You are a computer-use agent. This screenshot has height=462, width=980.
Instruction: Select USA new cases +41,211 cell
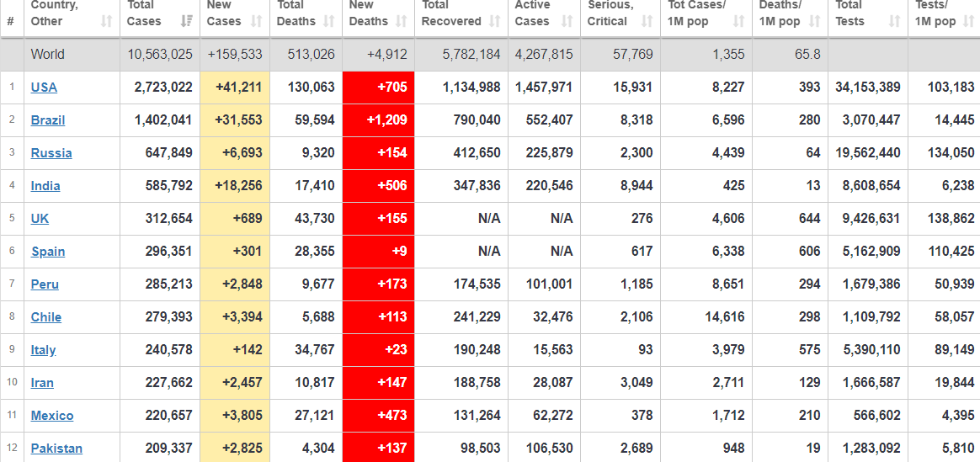click(235, 88)
